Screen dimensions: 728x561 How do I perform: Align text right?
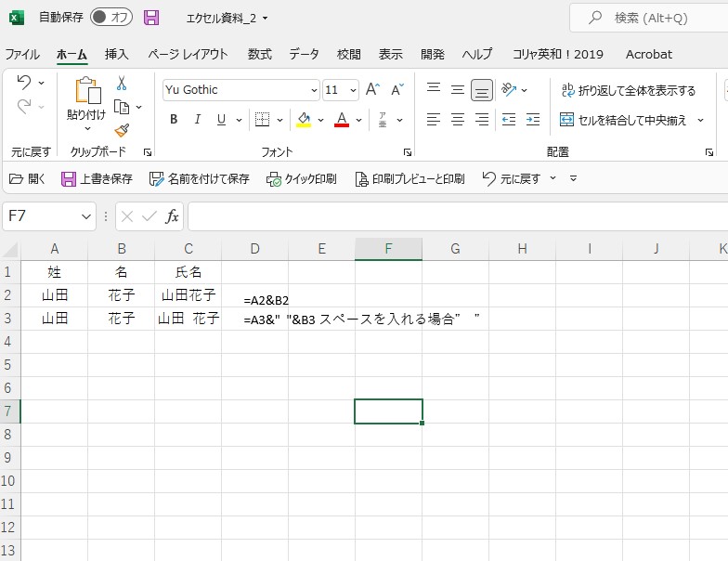tap(482, 119)
